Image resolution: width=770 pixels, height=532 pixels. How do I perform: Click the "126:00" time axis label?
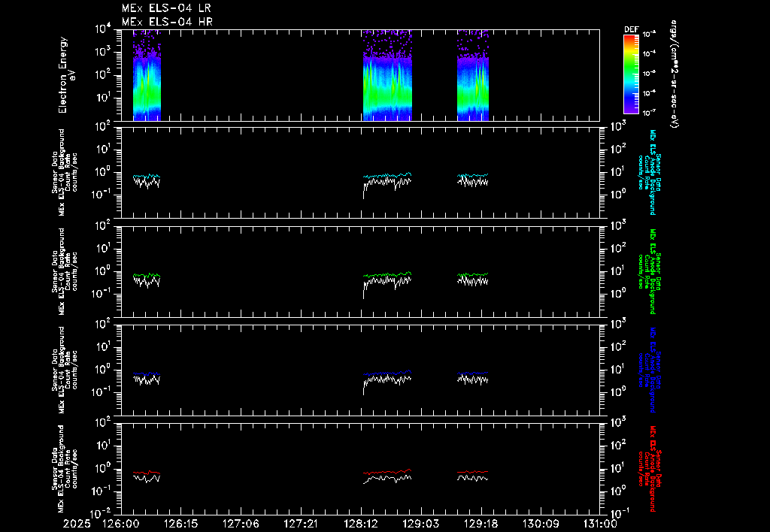point(121,524)
